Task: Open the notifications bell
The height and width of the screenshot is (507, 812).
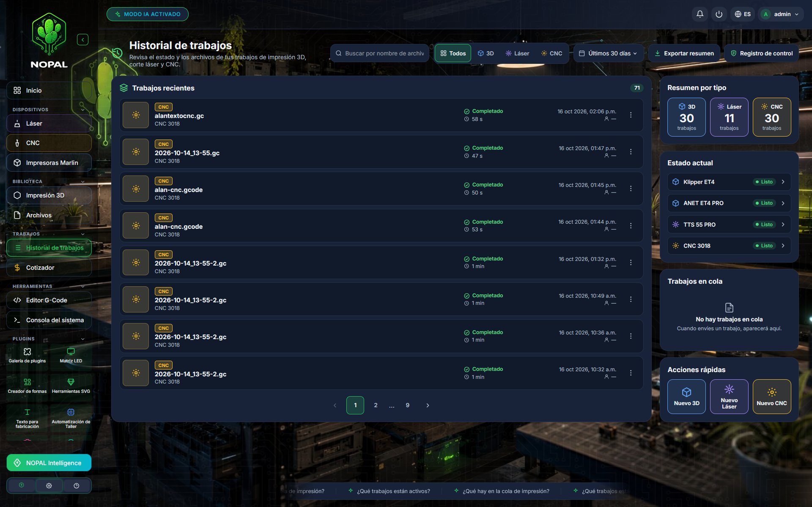Action: pyautogui.click(x=700, y=14)
